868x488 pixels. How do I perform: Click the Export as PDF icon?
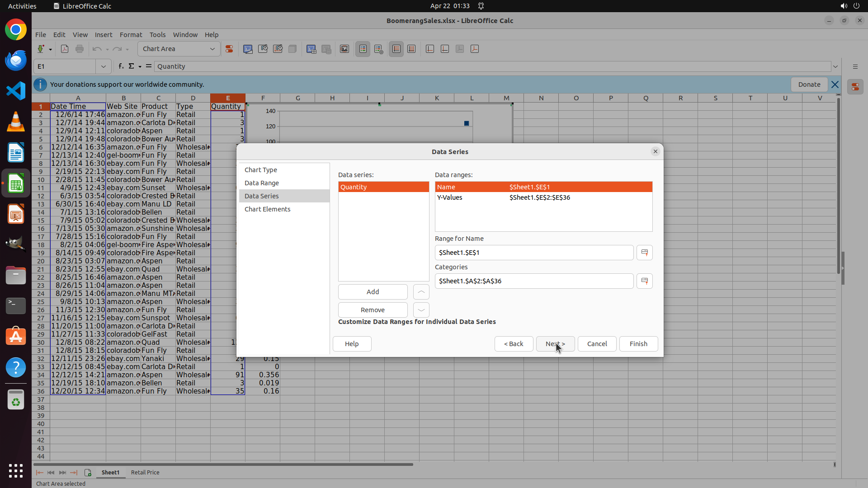pyautogui.click(x=65, y=49)
